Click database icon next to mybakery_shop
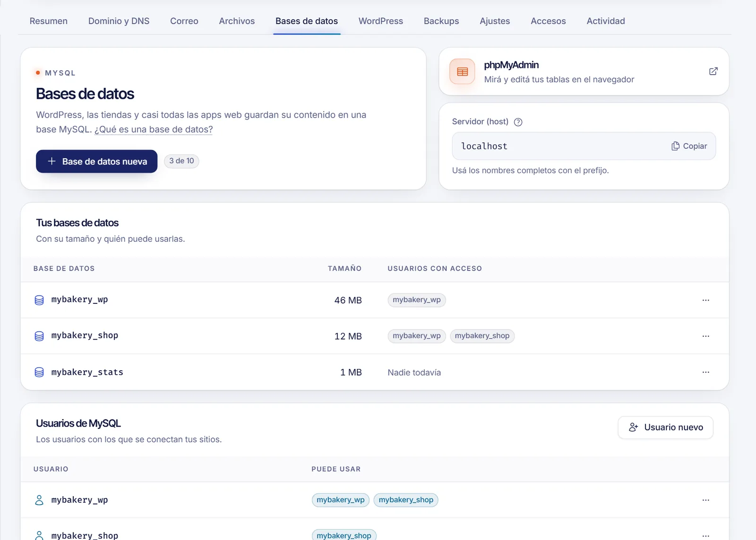 click(x=39, y=336)
